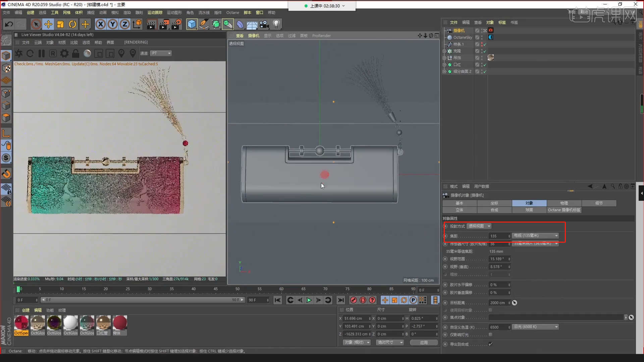Toggle X axis lock

(x=100, y=24)
